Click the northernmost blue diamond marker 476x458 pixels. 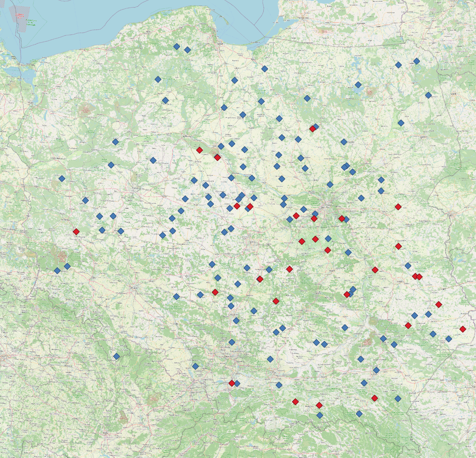point(177,47)
